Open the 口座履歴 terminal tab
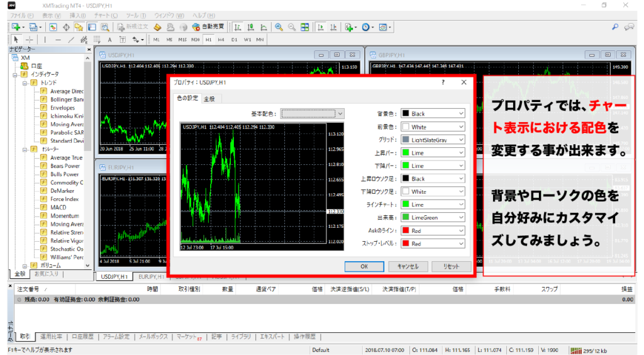The width and height of the screenshot is (644, 355). (82, 337)
